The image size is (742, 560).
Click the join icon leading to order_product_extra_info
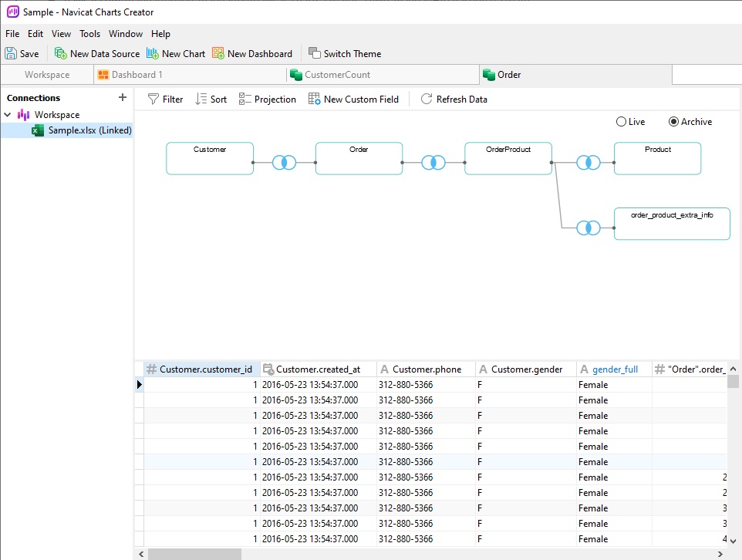pos(589,228)
